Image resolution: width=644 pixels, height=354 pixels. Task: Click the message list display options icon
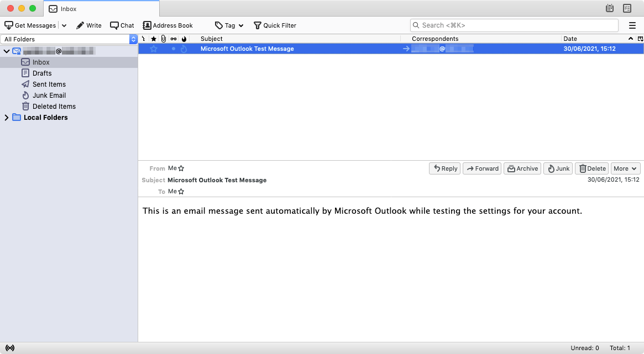(640, 39)
